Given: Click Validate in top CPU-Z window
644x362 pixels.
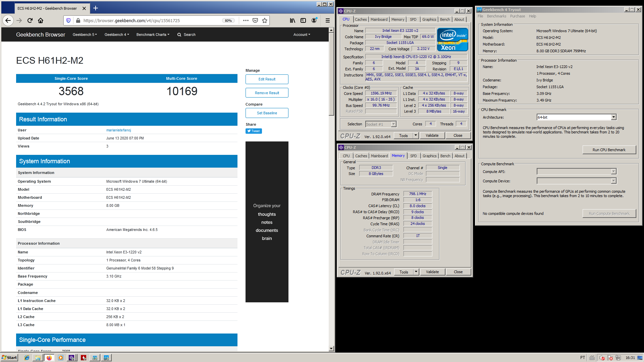Looking at the screenshot, I should click(432, 135).
